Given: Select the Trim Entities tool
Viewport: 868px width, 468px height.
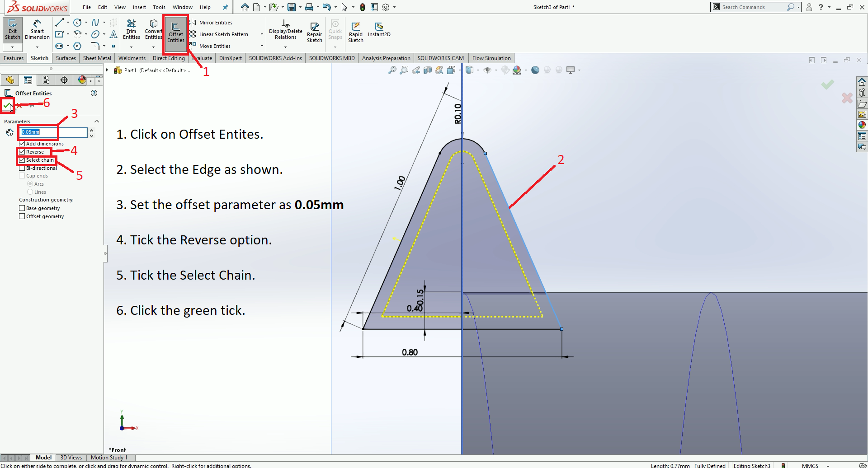Looking at the screenshot, I should [132, 29].
